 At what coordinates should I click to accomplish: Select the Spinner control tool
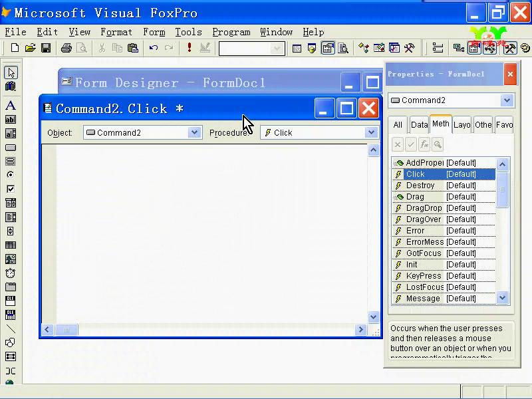[x=11, y=231]
